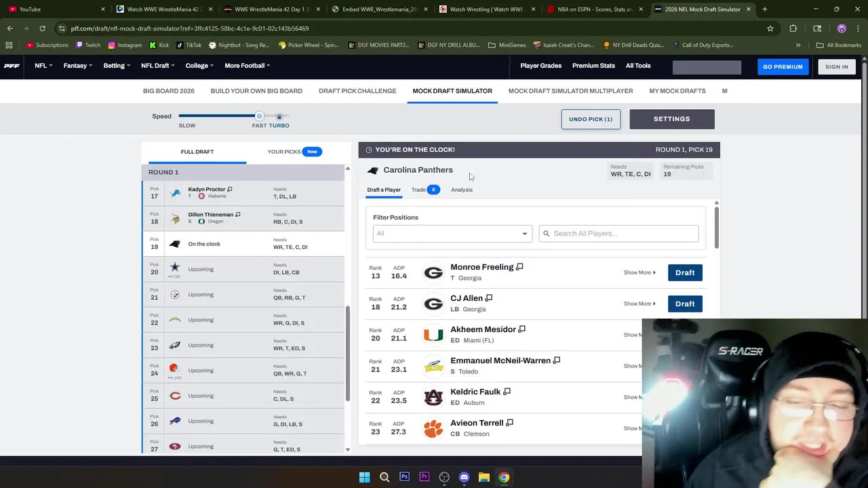Go back using the browser back arrow
This screenshot has height=488, width=868.
9,28
